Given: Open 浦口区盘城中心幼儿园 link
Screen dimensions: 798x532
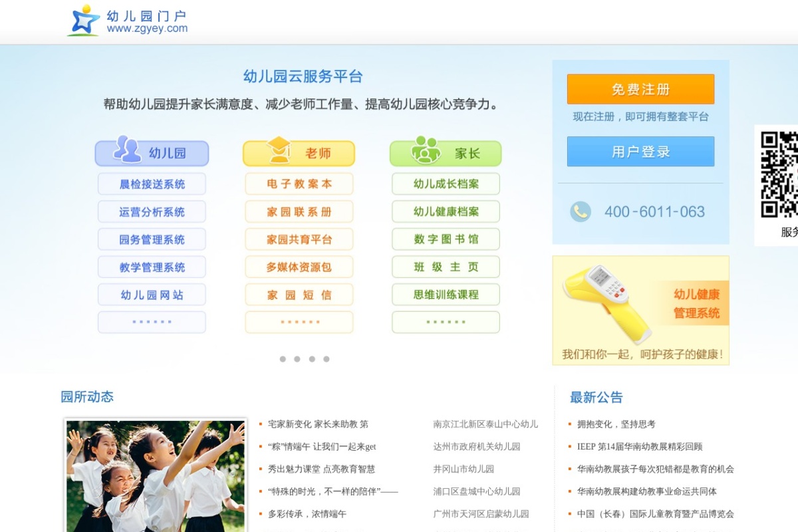Looking at the screenshot, I should point(477,491).
